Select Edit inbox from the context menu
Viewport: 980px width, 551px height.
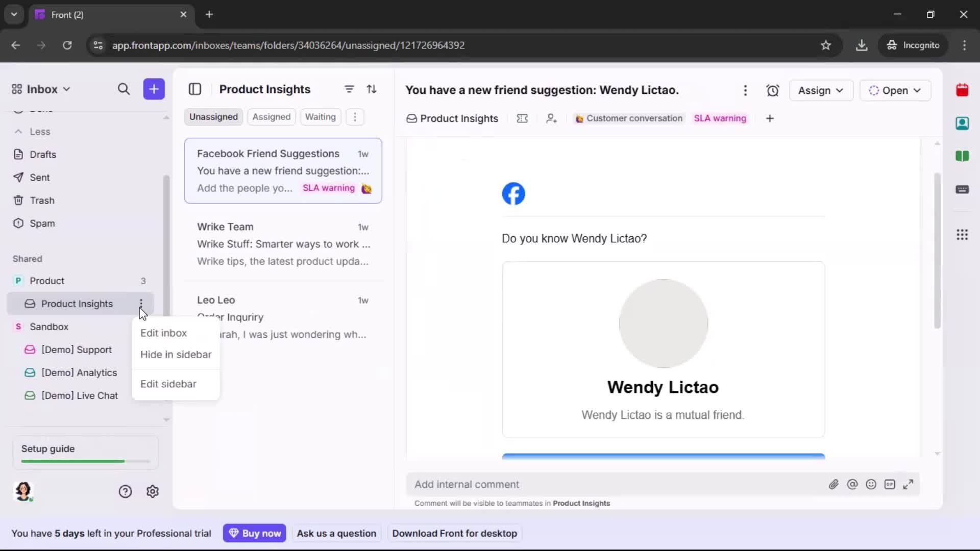click(163, 333)
